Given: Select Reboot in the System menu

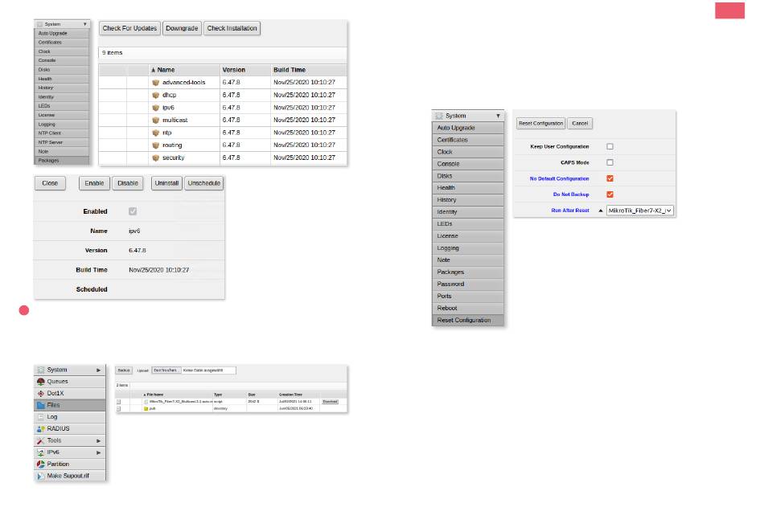Looking at the screenshot, I should point(446,308).
